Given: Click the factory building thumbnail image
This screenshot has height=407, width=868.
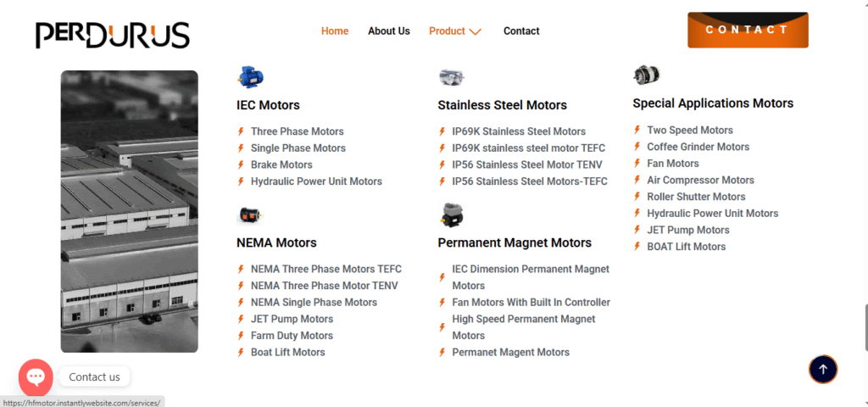Looking at the screenshot, I should coord(130,211).
